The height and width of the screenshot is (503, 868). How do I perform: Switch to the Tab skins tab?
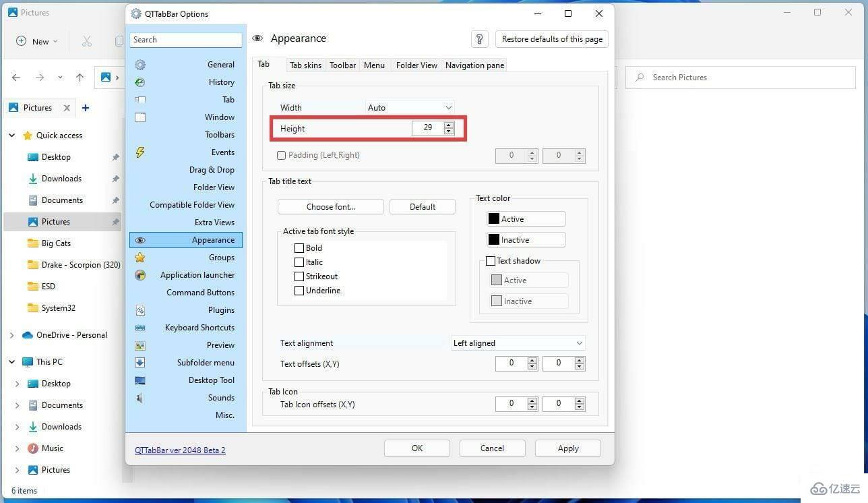tap(305, 65)
